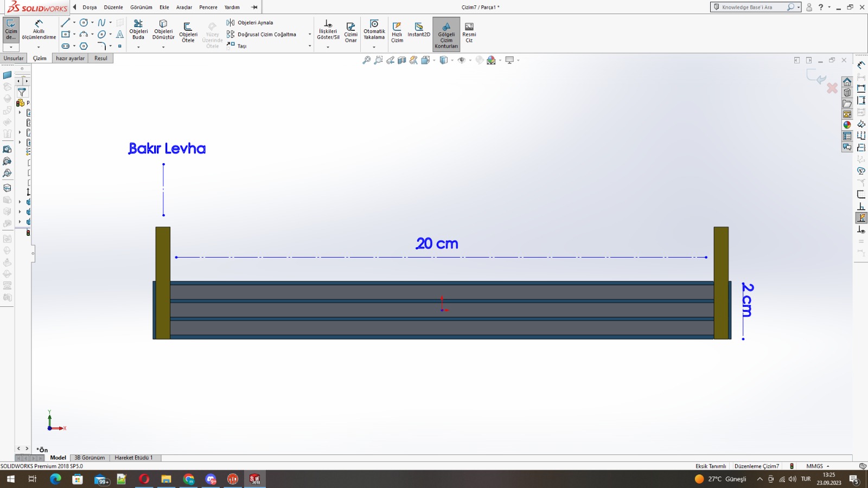Select the Arc sketch tool
The image size is (868, 488).
click(x=84, y=34)
